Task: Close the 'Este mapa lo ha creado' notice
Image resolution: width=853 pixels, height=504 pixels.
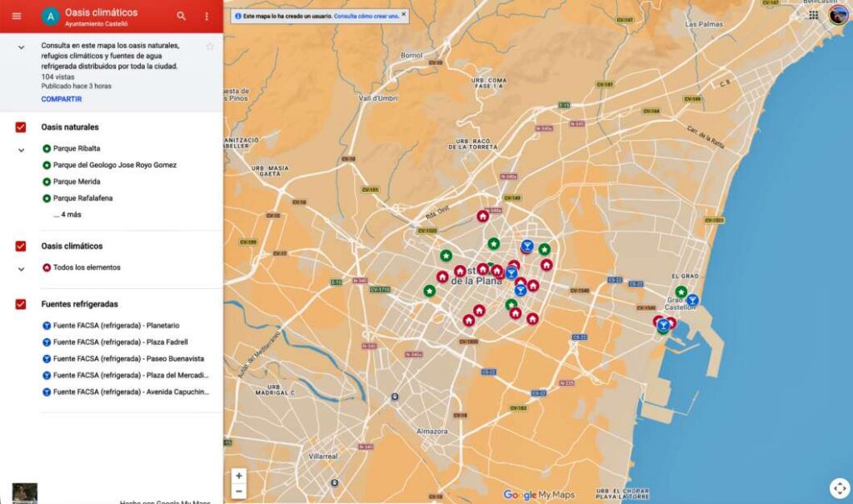Action: [404, 14]
